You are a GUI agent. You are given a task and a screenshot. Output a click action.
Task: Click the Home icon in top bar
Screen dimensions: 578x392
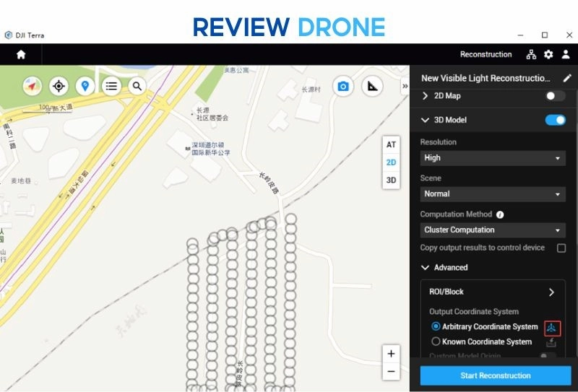(21, 54)
